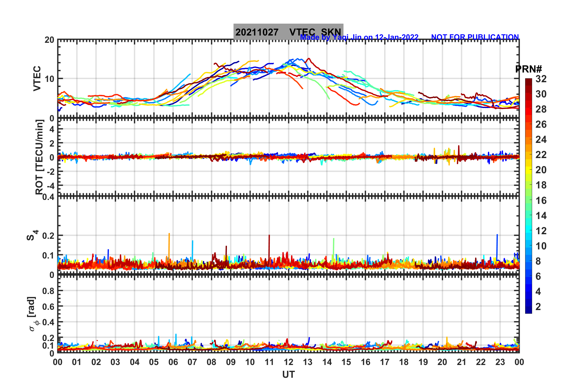This screenshot has height=392, width=577.
Task: Click the 'NOT FOR PUBLICATION' notice
Action: 475,37
